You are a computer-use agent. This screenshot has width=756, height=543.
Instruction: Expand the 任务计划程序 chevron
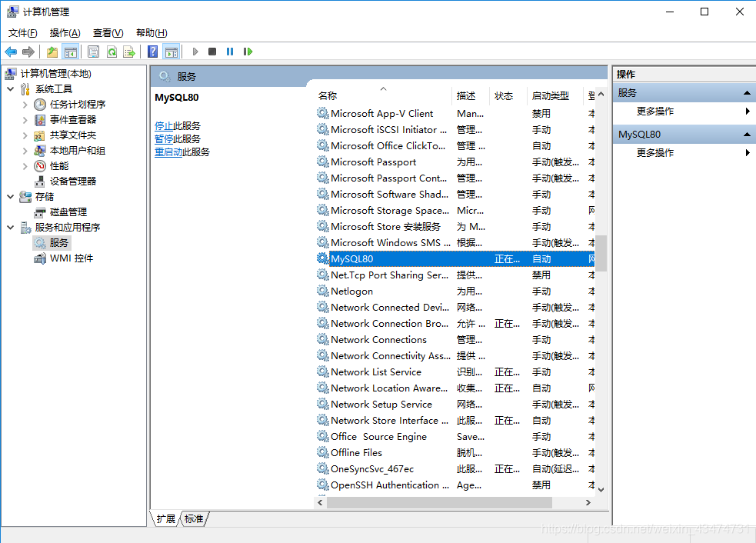[x=25, y=104]
